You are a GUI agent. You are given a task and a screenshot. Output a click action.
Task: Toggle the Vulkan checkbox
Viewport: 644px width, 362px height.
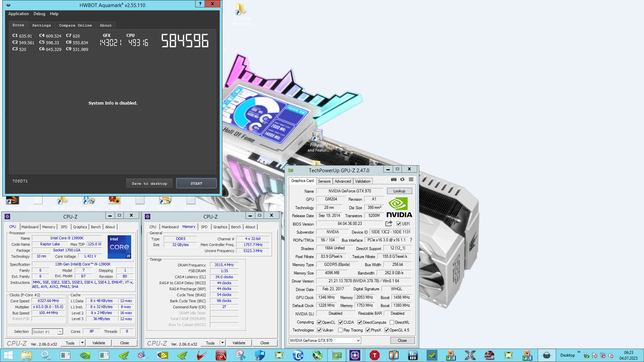319,330
